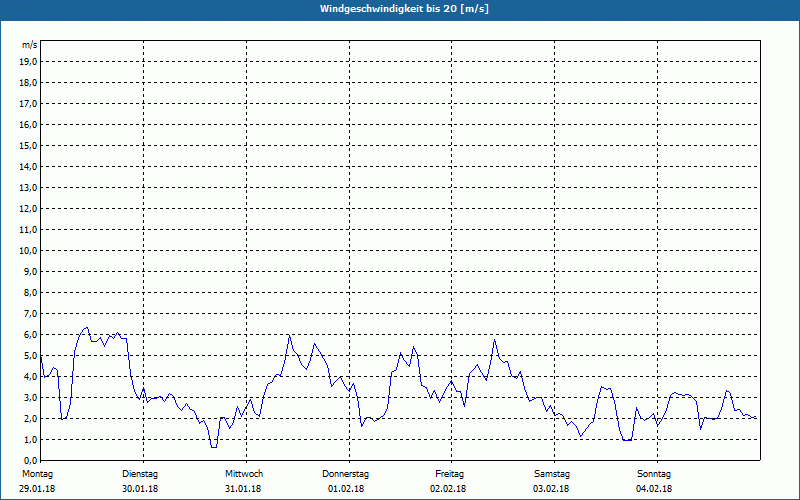Click the date 31.01.18
Viewport: 800px width, 500px height.
pos(243,489)
